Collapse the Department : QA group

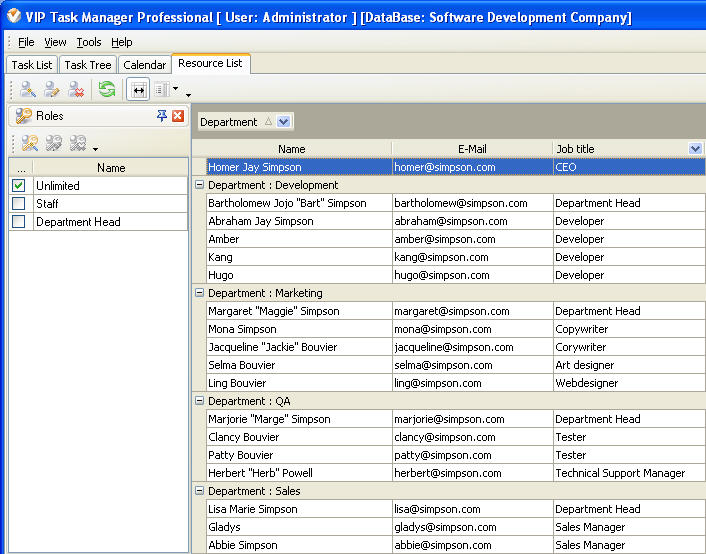199,401
